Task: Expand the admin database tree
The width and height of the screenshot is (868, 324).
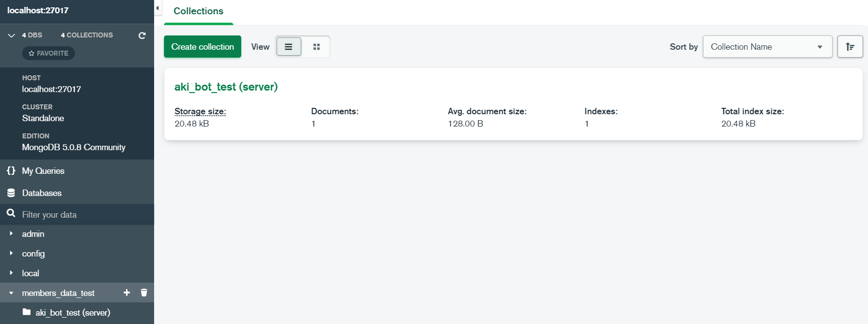Action: pos(11,234)
